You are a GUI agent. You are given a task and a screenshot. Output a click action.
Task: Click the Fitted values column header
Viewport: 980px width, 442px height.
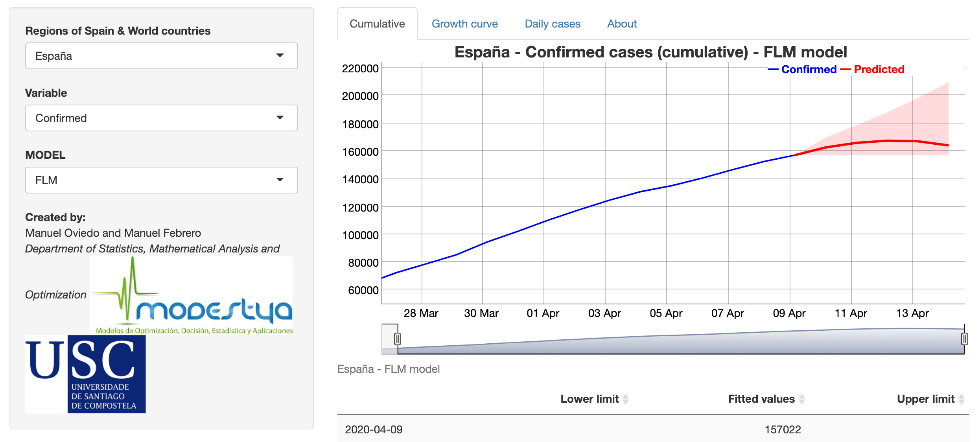tap(761, 399)
